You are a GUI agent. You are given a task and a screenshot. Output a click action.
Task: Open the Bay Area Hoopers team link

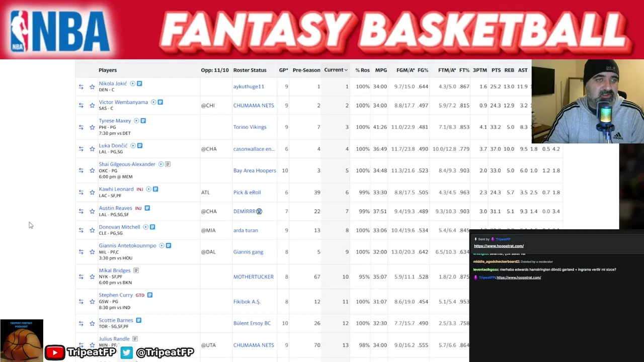tap(255, 170)
